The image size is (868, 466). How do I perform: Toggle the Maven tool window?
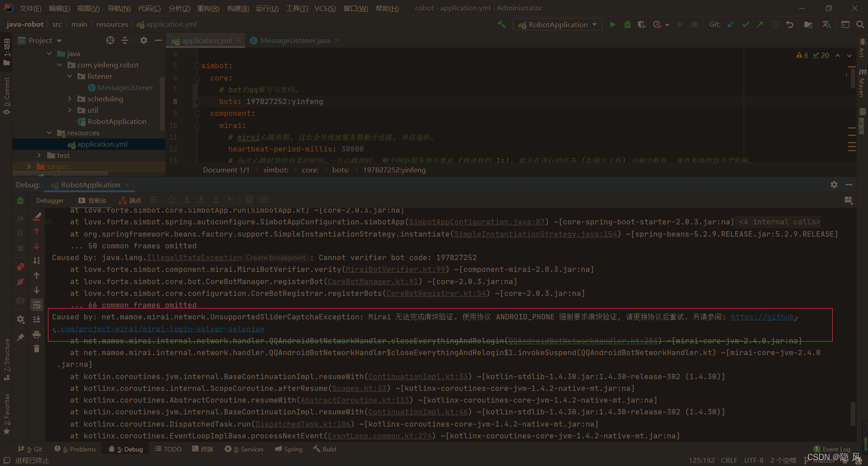pos(862,83)
